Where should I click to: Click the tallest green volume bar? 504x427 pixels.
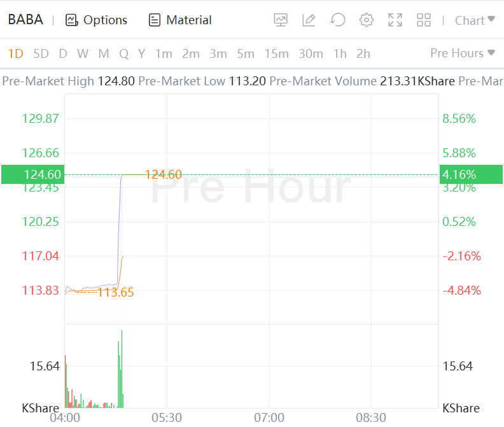pyautogui.click(x=122, y=369)
